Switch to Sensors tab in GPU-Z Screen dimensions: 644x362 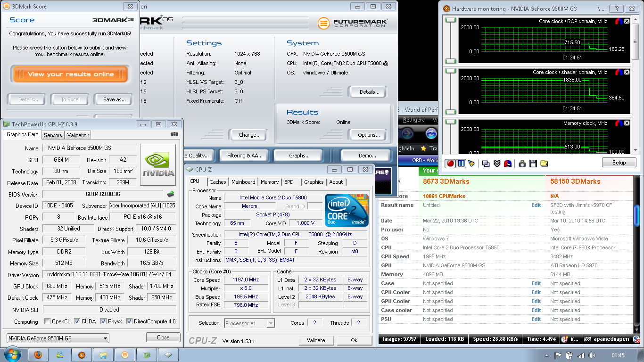(x=53, y=135)
